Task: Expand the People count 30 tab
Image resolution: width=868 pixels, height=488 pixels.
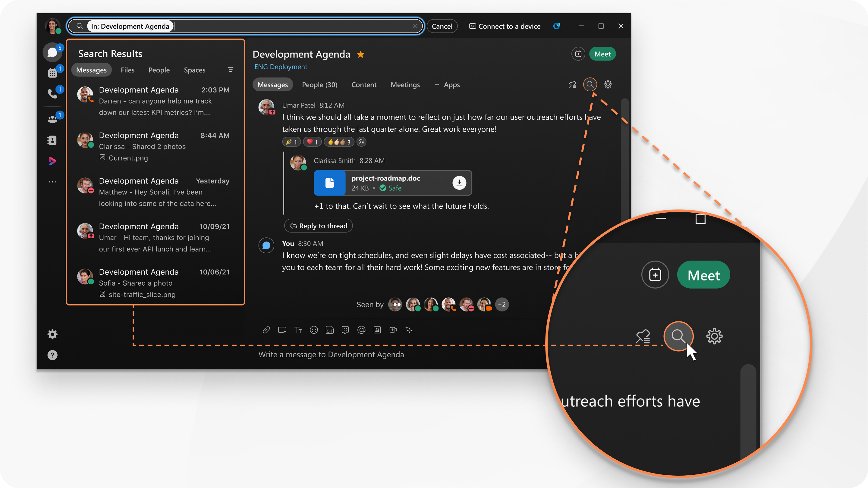Action: click(319, 84)
